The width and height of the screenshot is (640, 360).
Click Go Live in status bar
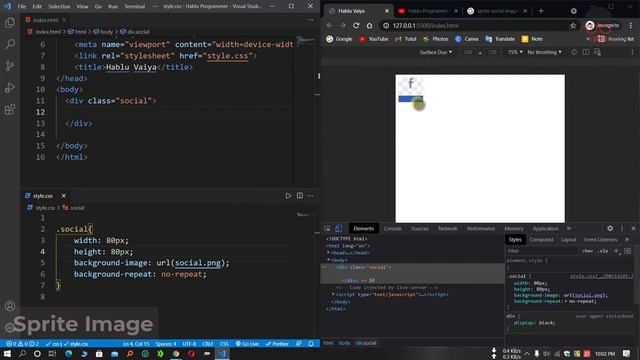coord(247,344)
